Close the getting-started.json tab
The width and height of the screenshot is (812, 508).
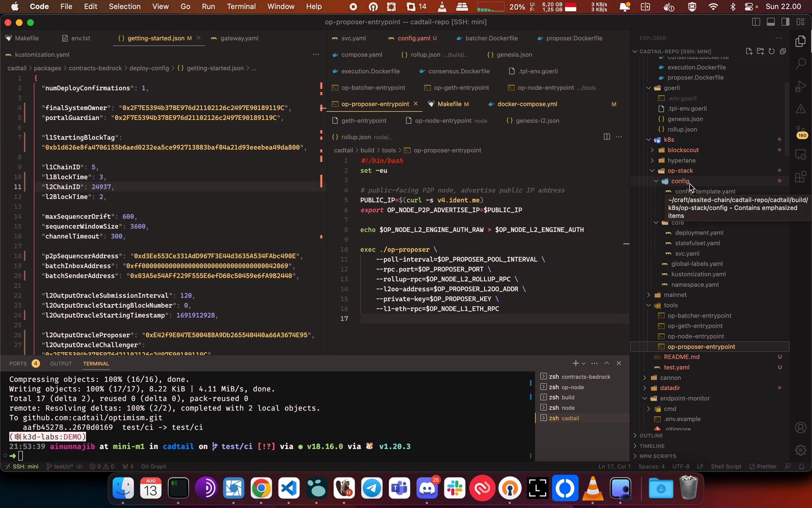click(198, 38)
